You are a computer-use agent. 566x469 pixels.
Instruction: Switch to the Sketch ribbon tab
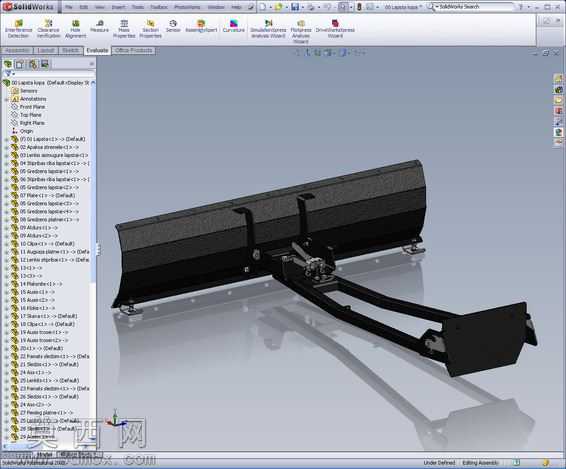[x=70, y=51]
